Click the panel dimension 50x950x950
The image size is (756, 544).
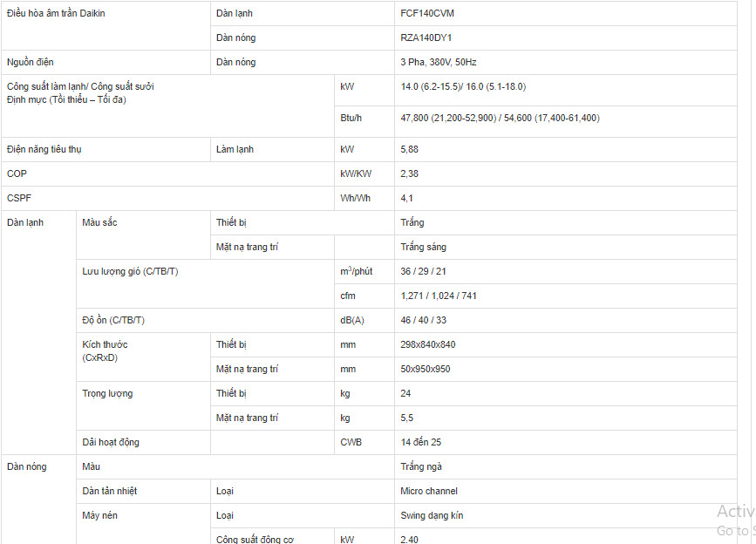click(x=425, y=369)
